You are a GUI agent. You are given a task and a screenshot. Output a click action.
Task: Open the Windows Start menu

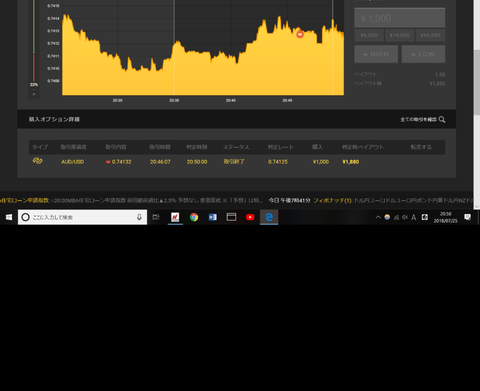click(9, 217)
